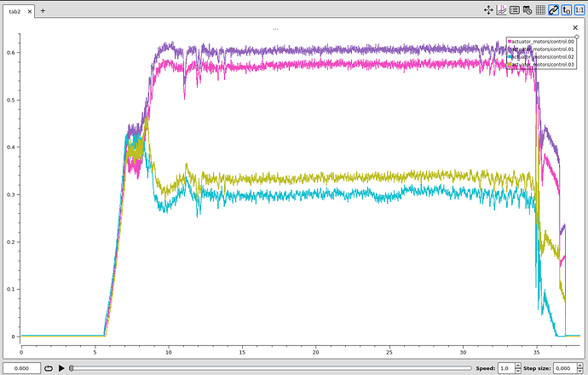
Task: Click the loop playback icon
Action: click(49, 368)
